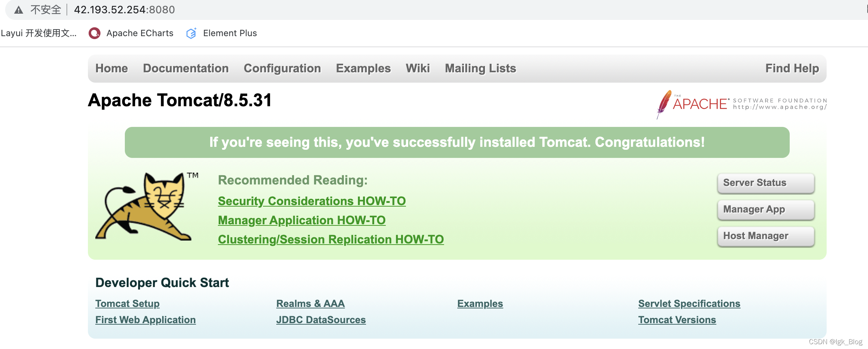Click the Apache feather logo
Viewport: 868px width, 349px height.
[x=664, y=104]
